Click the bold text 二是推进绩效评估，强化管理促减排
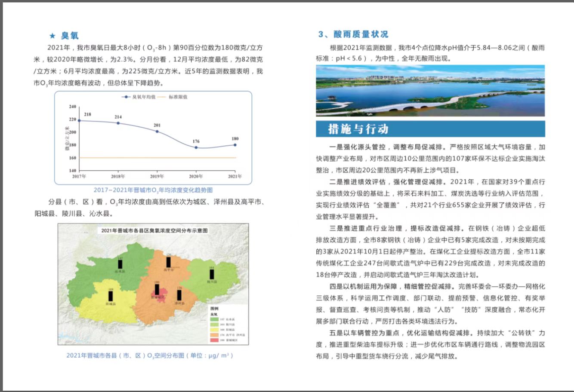 click(387, 182)
